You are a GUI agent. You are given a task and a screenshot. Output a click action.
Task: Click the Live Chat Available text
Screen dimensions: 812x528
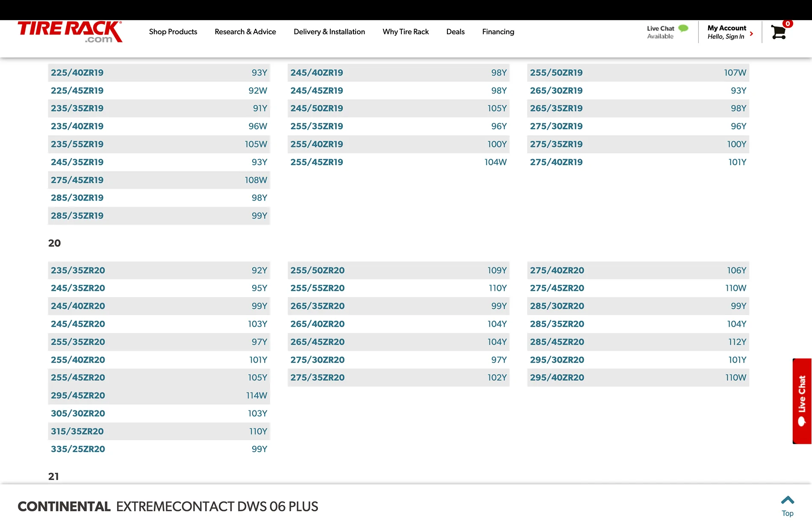660,32
